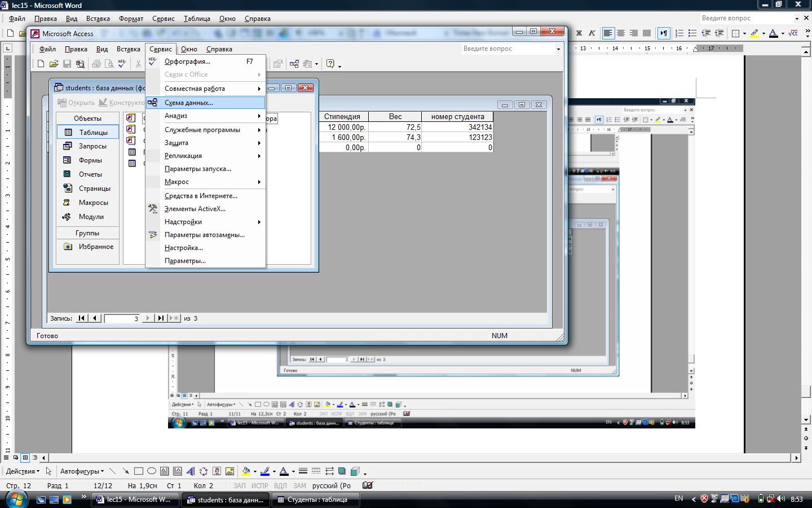Click the file search icon in Access toolbar
Viewport: 812px width, 508px height.
(x=80, y=64)
